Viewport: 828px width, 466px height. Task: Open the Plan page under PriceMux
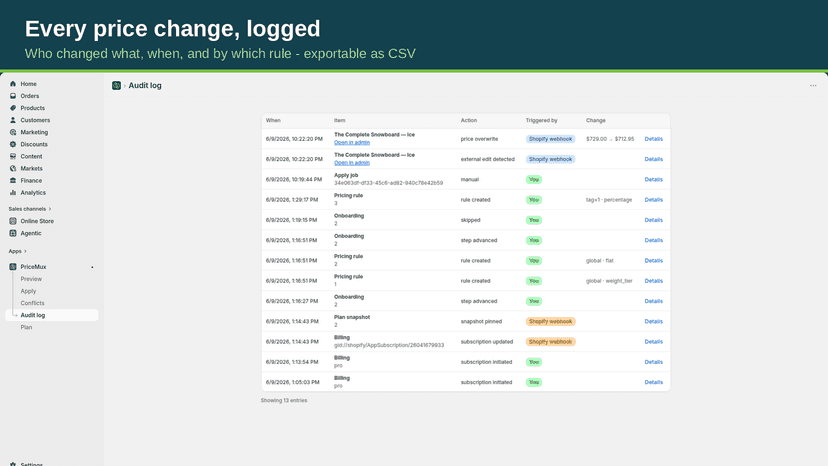tap(26, 327)
